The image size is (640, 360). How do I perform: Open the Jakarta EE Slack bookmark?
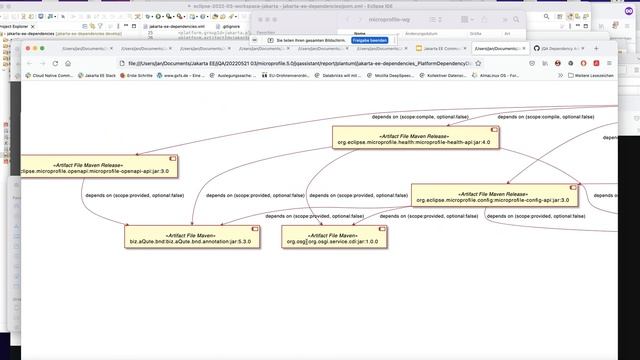(97, 76)
